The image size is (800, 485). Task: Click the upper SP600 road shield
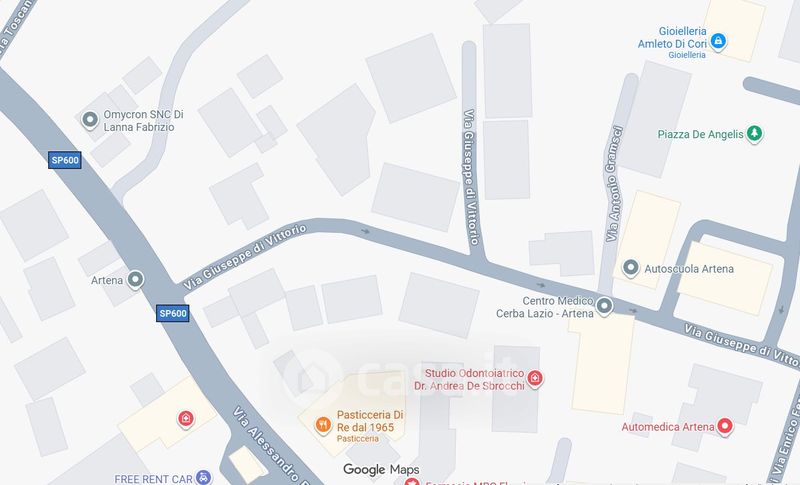(65, 160)
